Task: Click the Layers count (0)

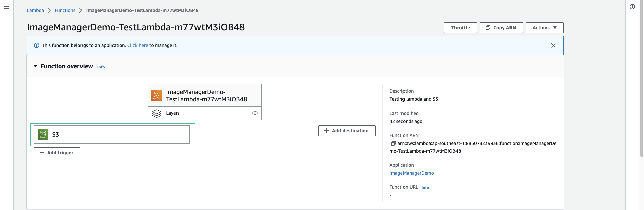Action: pos(255,113)
